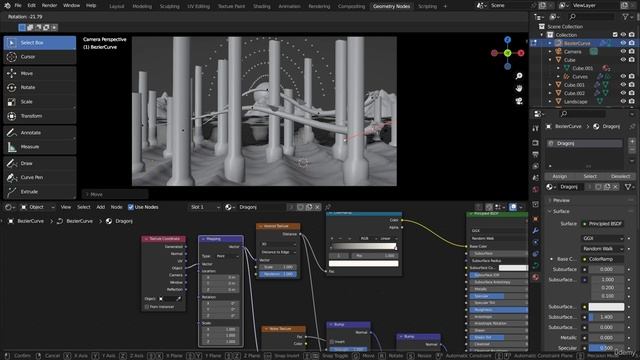
Task: Pick the Measure tool
Action: (40, 147)
